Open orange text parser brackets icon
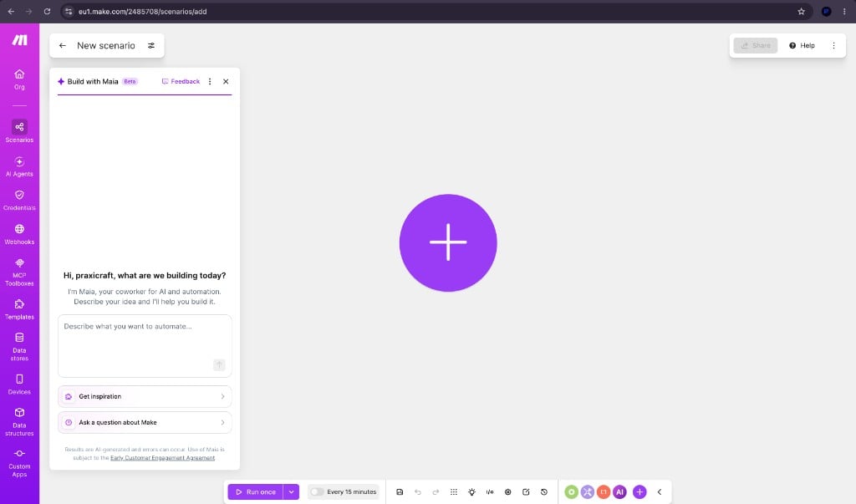Image resolution: width=856 pixels, height=504 pixels. pos(604,491)
